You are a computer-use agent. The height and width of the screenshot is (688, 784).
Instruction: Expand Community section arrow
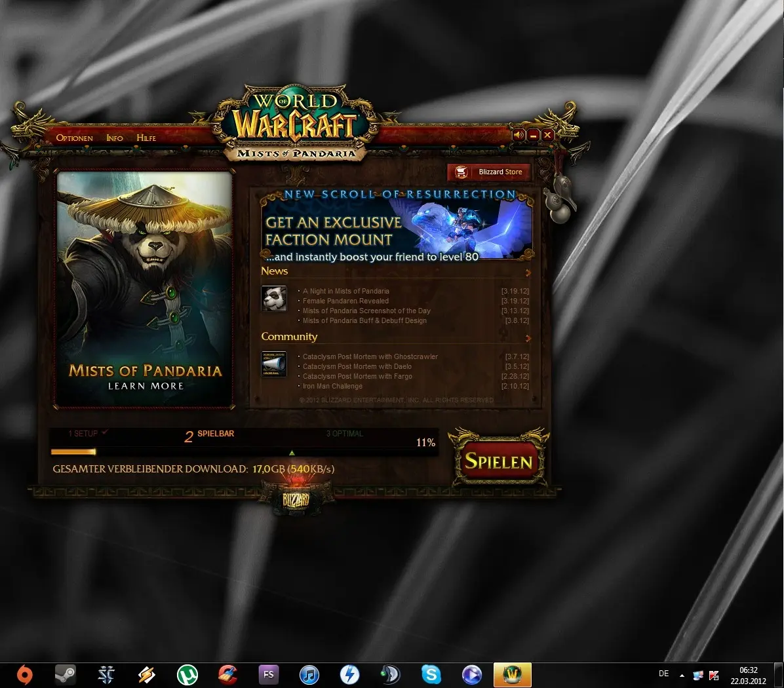click(528, 338)
